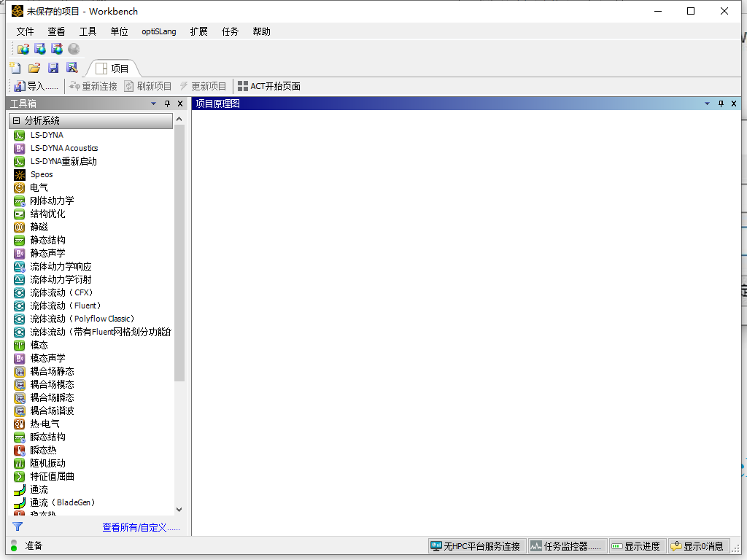Select the LS-DYNA analysis system
This screenshot has height=560, width=747.
pos(45,135)
